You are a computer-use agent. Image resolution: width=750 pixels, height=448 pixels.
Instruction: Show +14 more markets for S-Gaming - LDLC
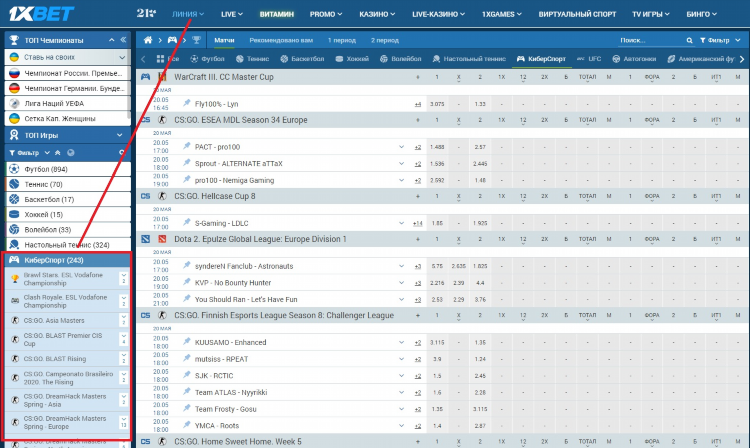click(x=417, y=223)
